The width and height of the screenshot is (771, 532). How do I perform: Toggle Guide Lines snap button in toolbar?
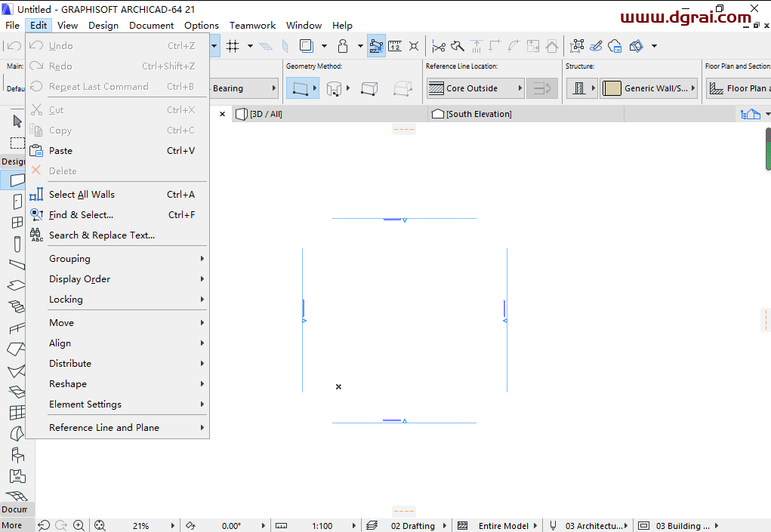coord(376,46)
